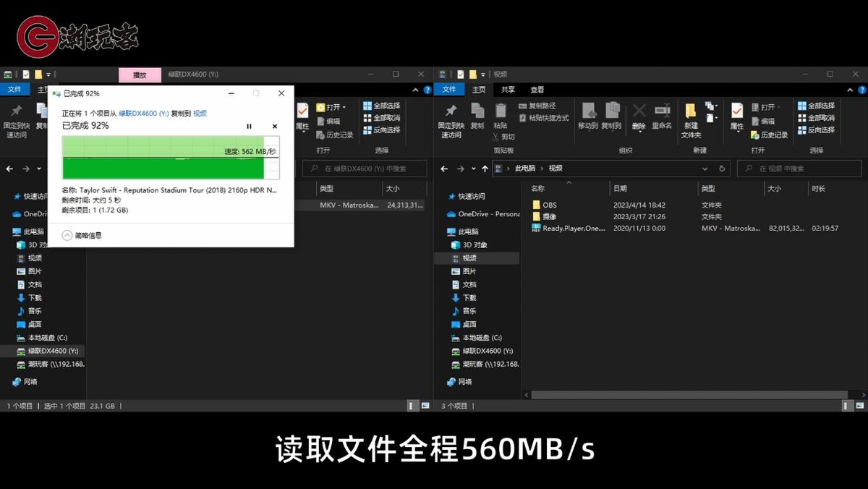
Task: Expand the ribbon with the chevron arrow
Action: [x=851, y=90]
